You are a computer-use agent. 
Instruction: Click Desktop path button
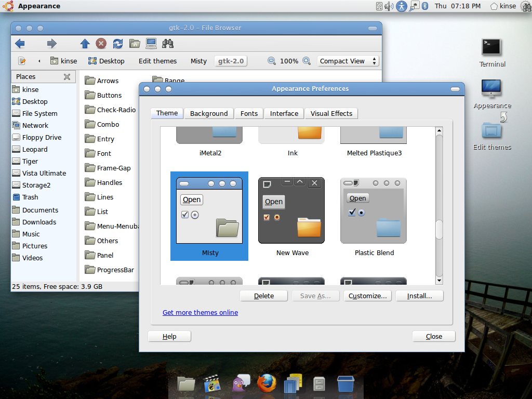107,61
